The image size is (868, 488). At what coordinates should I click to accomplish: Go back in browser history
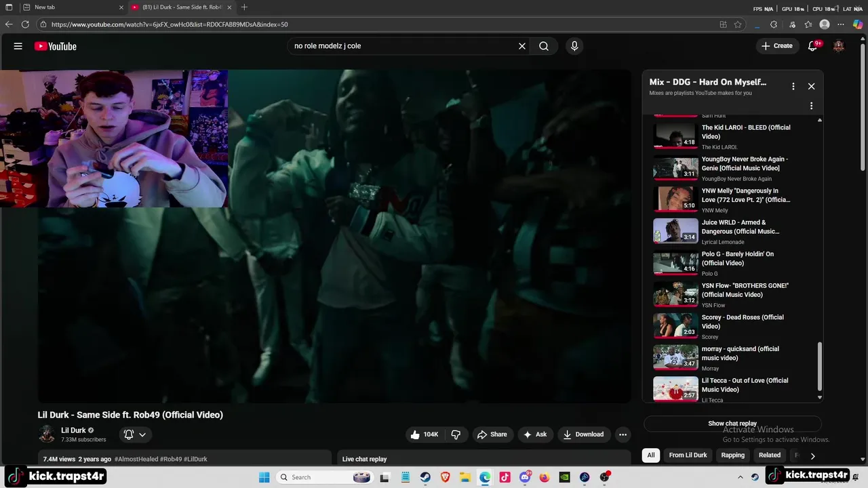[9, 24]
